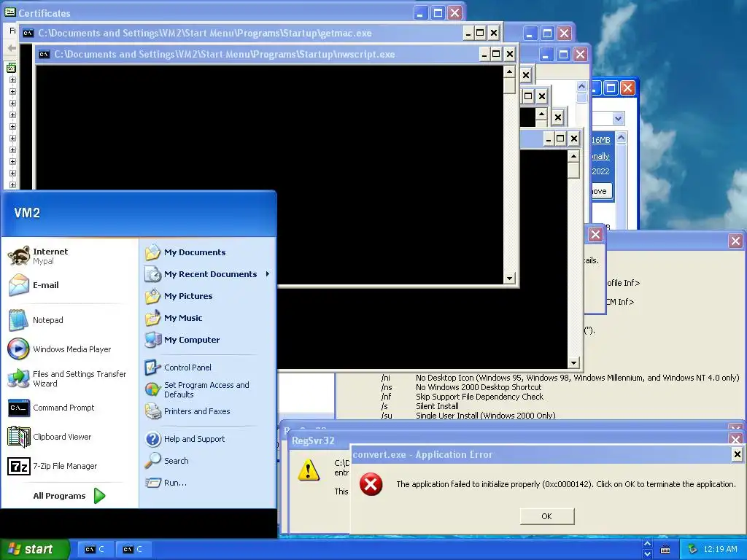Select 'Skip Support File Dependency Check' text
Viewport: 747px width, 560px height.
tap(479, 397)
